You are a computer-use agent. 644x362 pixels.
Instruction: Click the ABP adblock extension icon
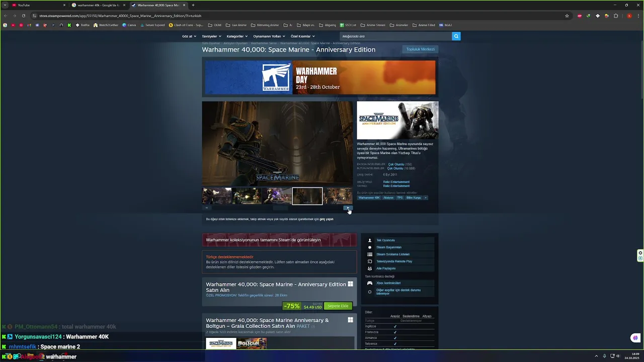click(580, 16)
